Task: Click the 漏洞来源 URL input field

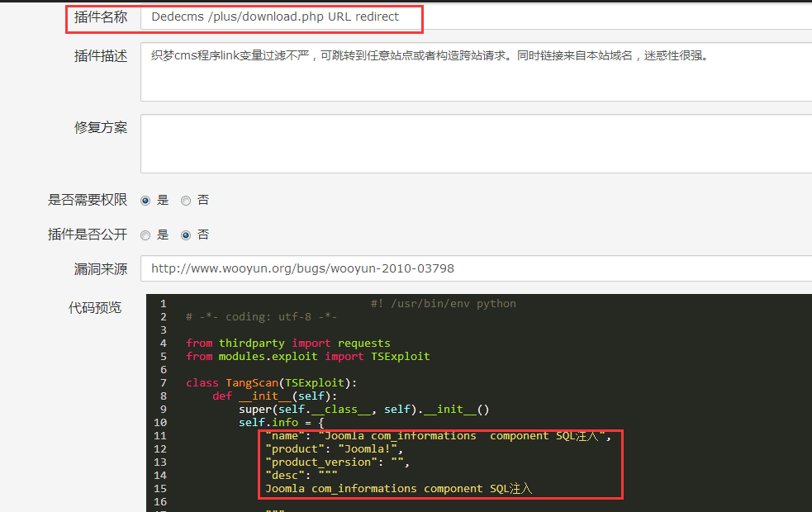Action: tap(476, 268)
